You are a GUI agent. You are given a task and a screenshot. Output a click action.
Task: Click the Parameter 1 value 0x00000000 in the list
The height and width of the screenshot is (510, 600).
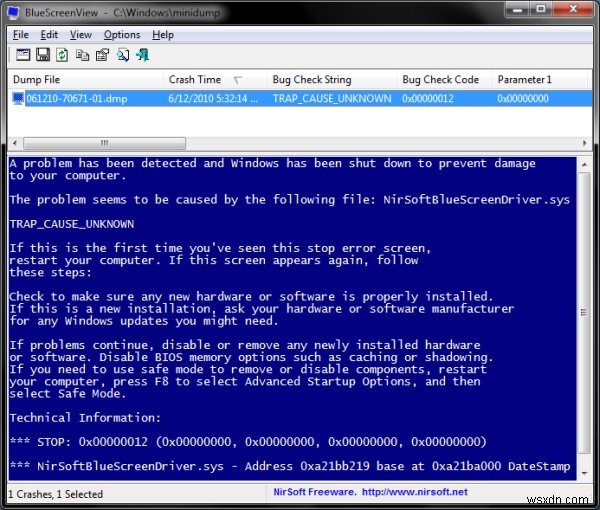click(523, 99)
